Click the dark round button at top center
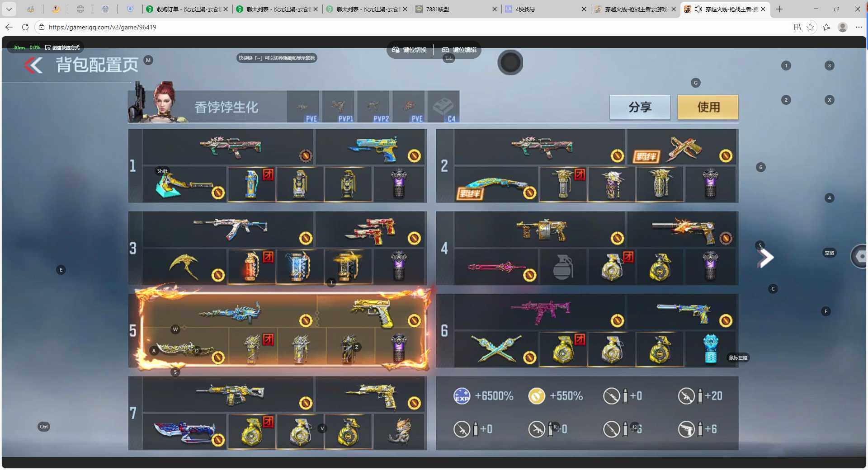Image resolution: width=868 pixels, height=470 pixels. (510, 62)
